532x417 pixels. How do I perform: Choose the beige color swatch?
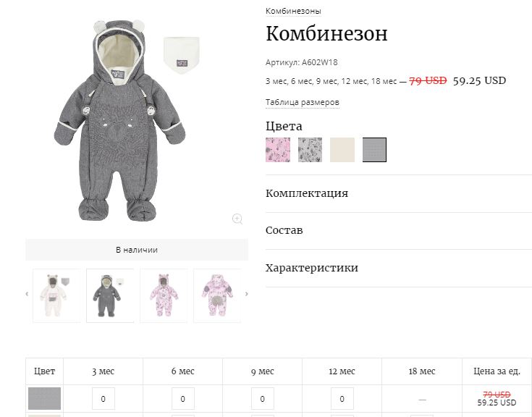pos(342,150)
